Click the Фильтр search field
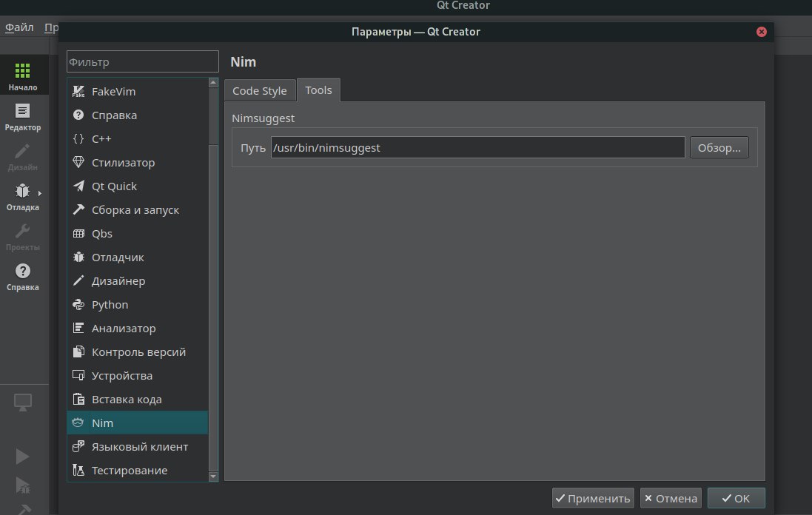Image resolution: width=812 pixels, height=515 pixels. tap(142, 61)
